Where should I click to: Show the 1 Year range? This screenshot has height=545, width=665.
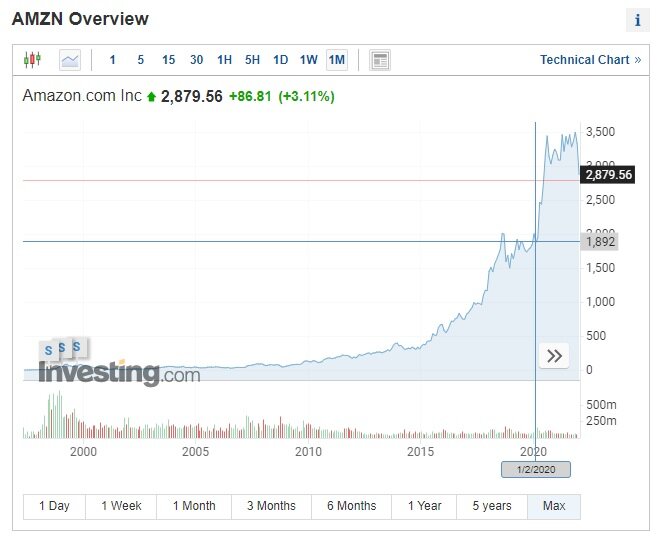point(424,506)
